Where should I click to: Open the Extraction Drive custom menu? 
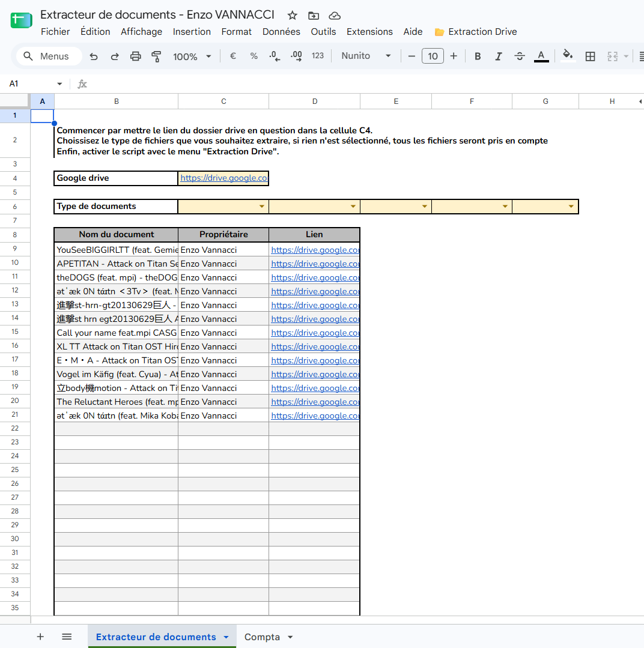[x=476, y=32]
